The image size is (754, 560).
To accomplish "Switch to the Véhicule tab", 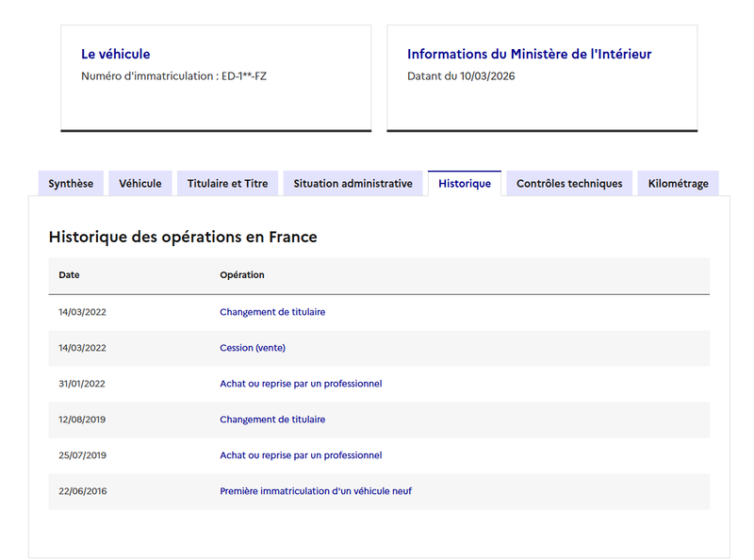I will (139, 183).
